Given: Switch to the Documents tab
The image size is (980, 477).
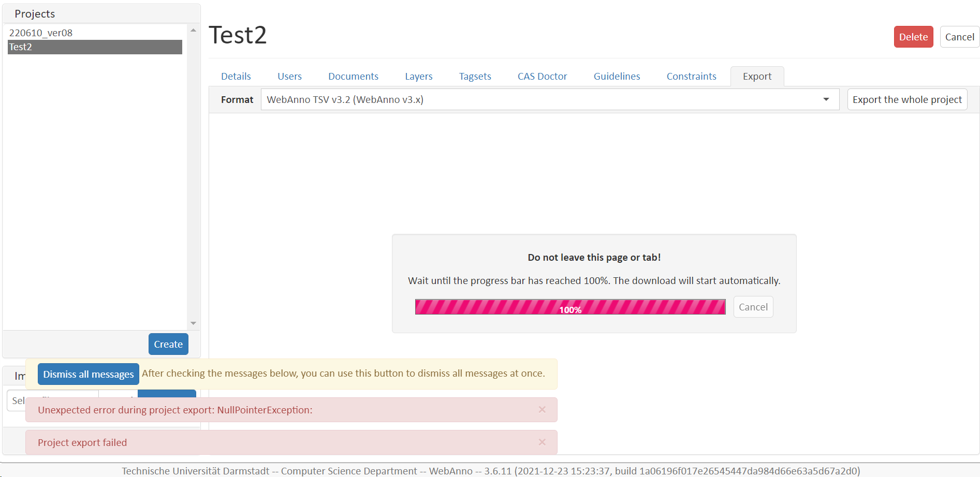Looking at the screenshot, I should click(x=353, y=76).
